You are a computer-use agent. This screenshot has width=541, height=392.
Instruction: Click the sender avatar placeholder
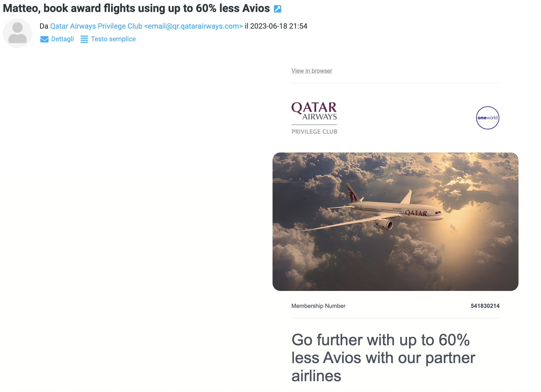tap(18, 33)
